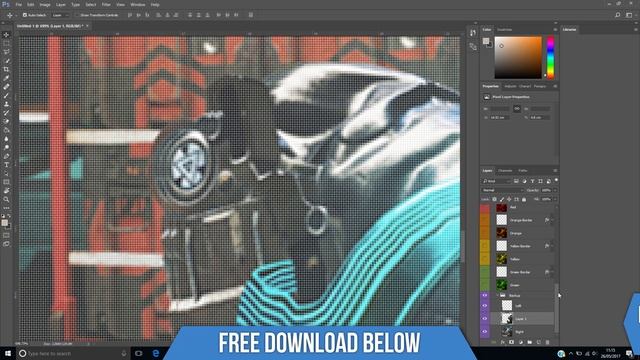Switch to the Swatches tab
640x360 pixels.
click(504, 29)
